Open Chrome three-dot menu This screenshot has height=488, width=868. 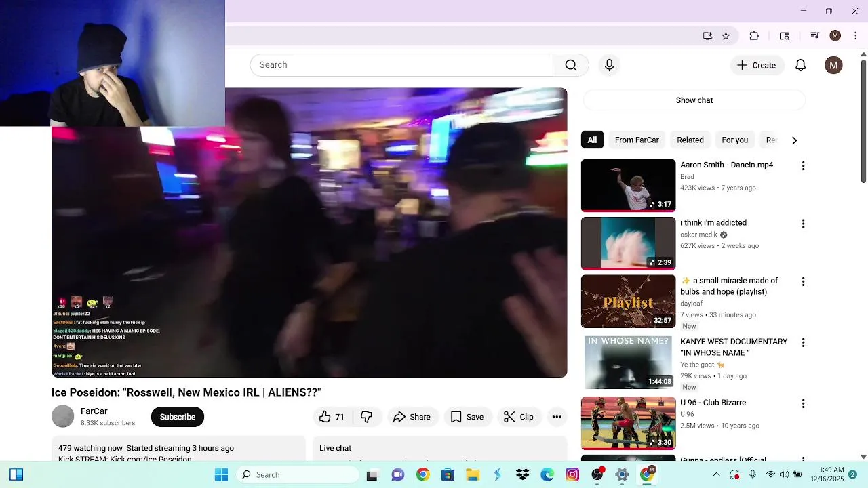(856, 36)
